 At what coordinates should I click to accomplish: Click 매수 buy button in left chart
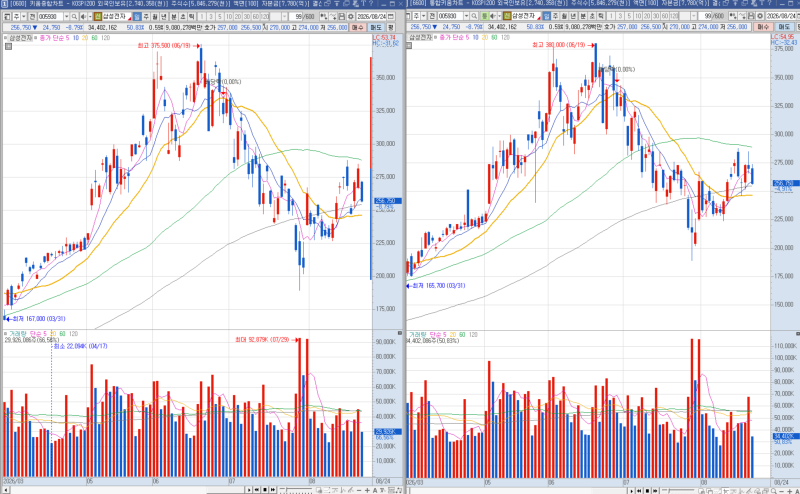(358, 27)
